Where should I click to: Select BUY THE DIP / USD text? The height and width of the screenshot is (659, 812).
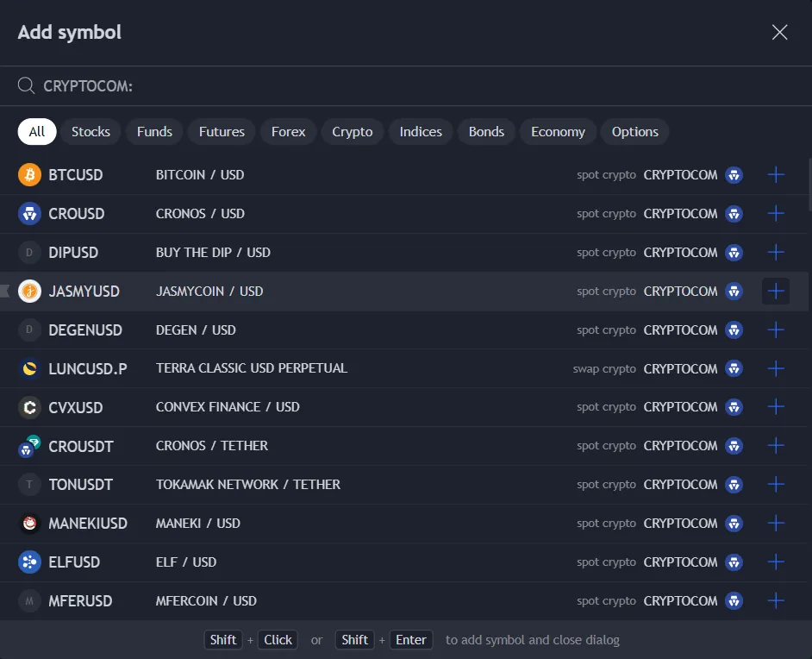(x=213, y=253)
